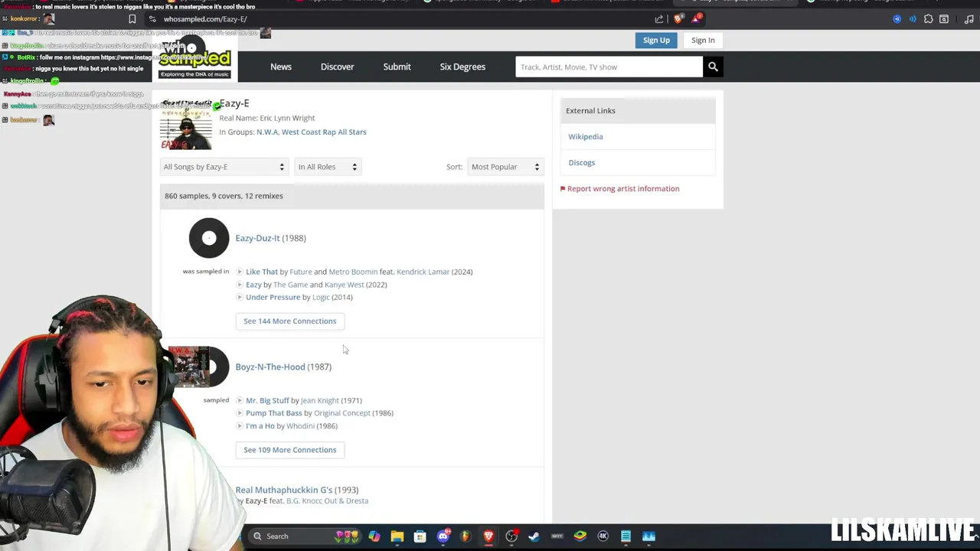Click the Eazy-E artist photo thumbnail

click(x=186, y=125)
